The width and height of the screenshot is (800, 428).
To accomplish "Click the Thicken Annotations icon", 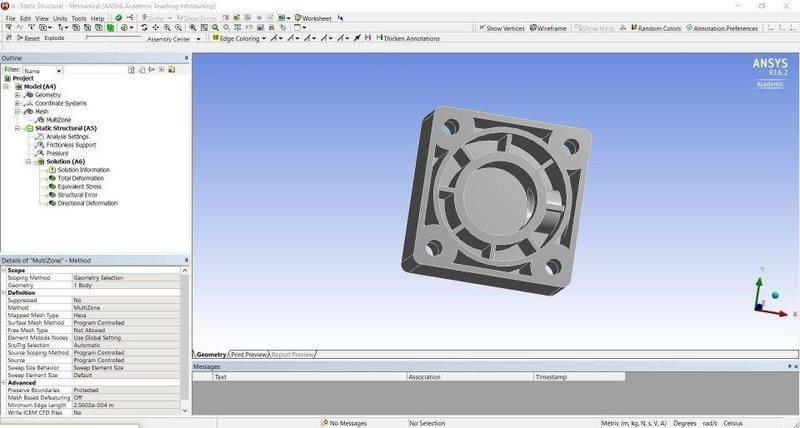I will (380, 39).
